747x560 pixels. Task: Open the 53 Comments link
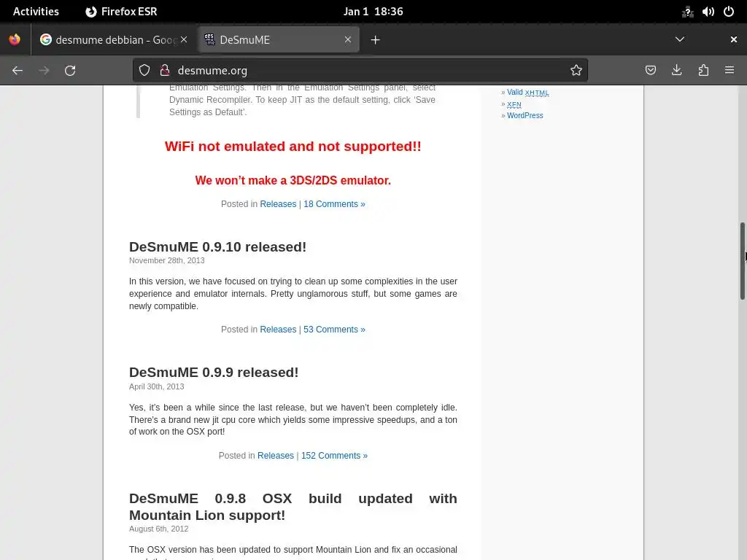pos(334,330)
